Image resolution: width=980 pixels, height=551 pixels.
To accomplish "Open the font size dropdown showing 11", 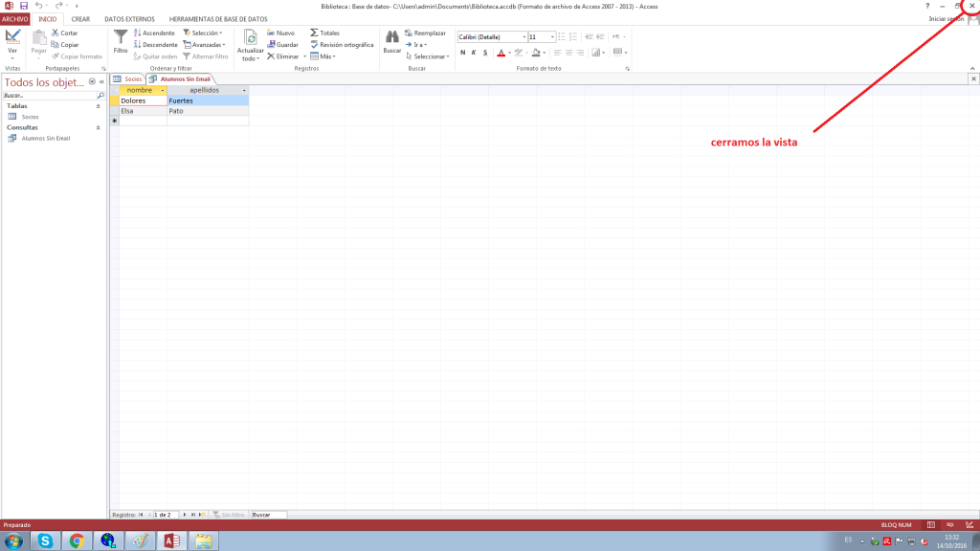I will tap(549, 37).
